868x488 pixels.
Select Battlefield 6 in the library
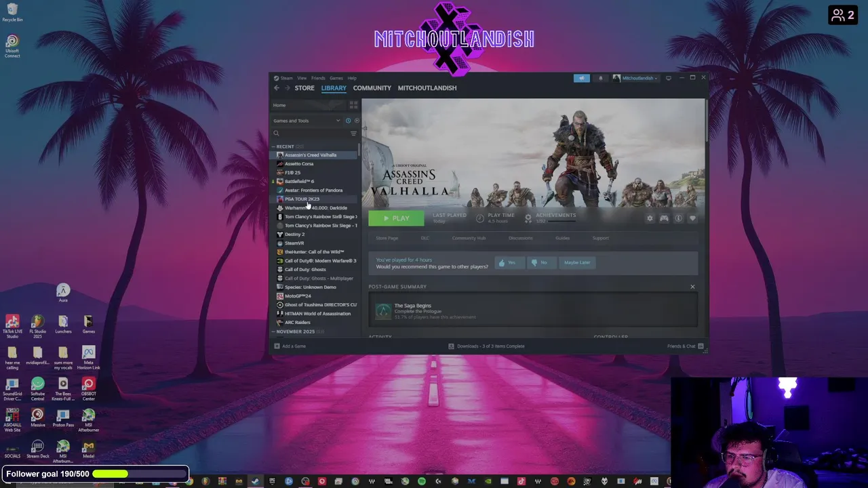(299, 182)
